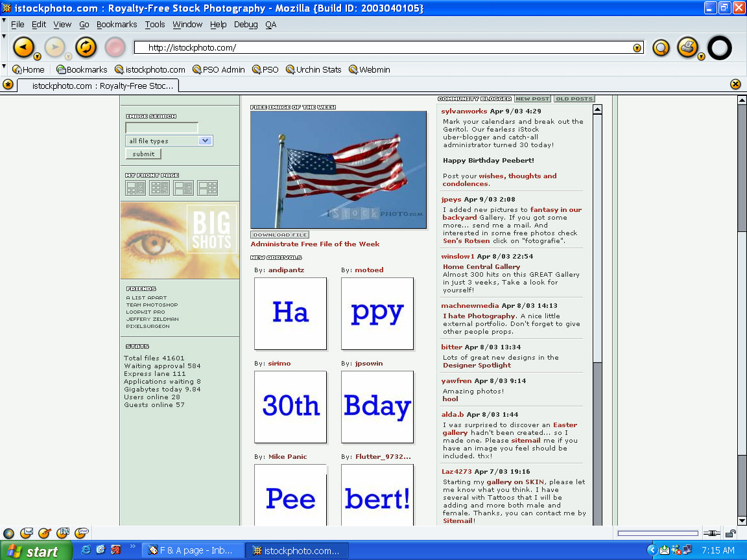747x560 pixels.
Task: Open the Print button dropdown arrow
Action: pos(701,56)
